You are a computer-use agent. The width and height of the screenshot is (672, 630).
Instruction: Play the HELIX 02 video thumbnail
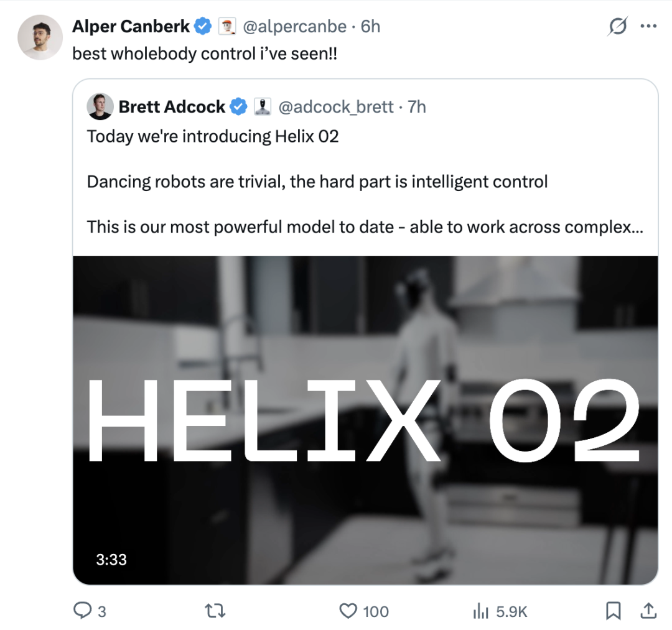(365, 420)
